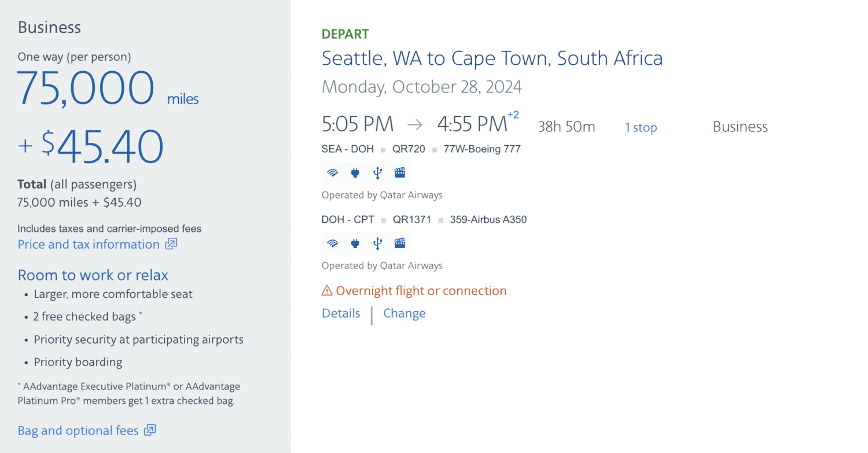Open the entertainment icon for QR1371
Image resolution: width=868 pixels, height=453 pixels.
point(399,243)
